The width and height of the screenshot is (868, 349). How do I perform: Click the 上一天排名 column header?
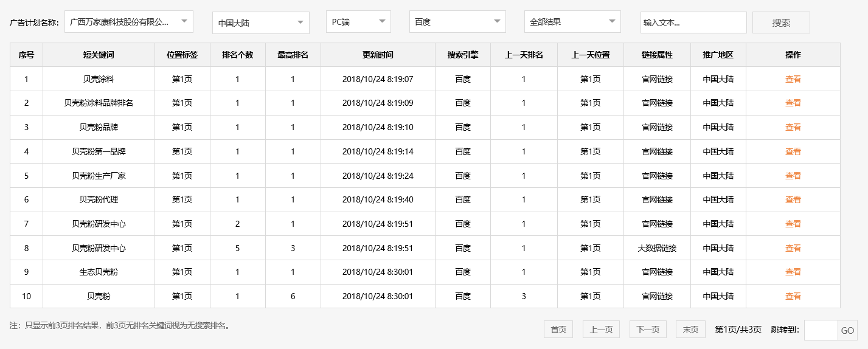[524, 55]
